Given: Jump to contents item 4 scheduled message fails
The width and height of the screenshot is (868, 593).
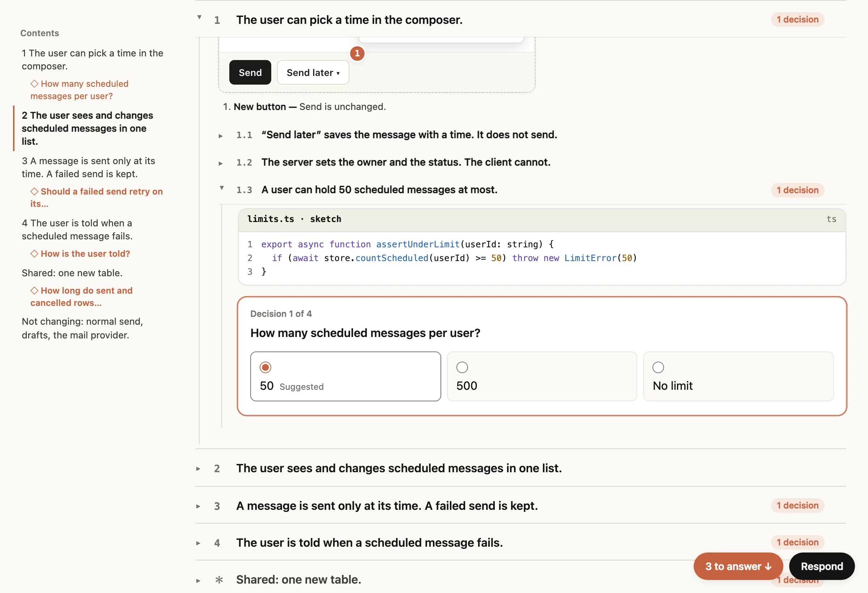Looking at the screenshot, I should [77, 230].
